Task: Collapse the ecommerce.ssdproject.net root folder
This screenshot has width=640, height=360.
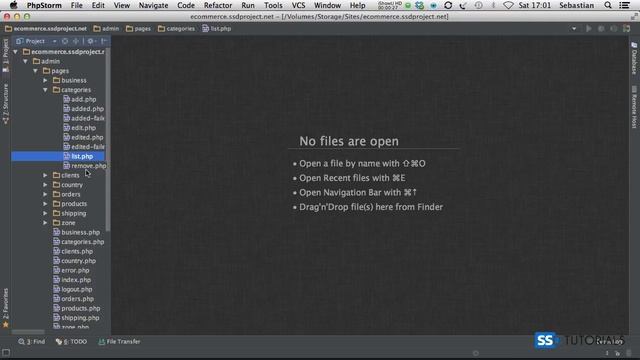Action: tap(16, 52)
